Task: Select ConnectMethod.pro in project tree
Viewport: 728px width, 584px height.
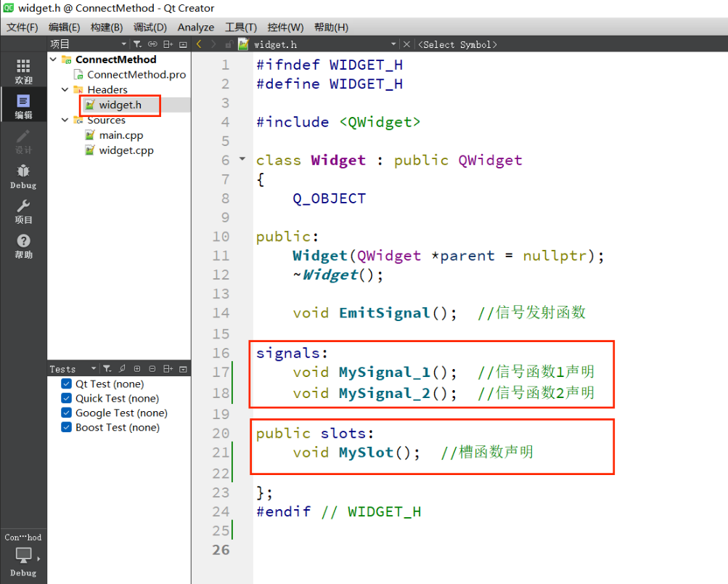Action: (136, 74)
